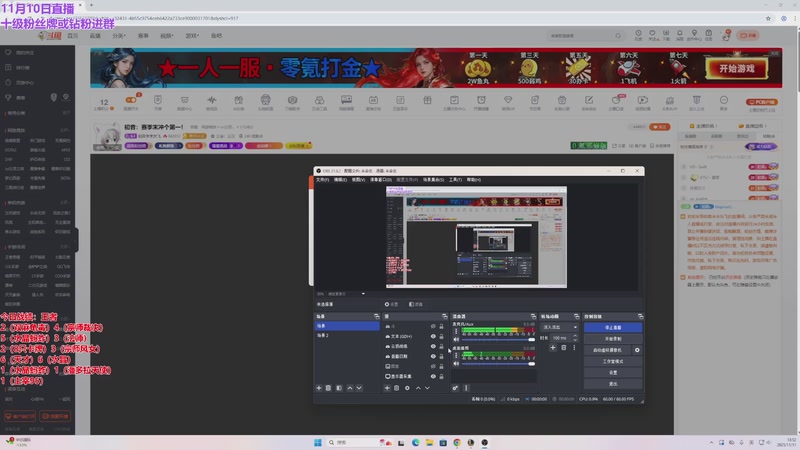Viewport: 800px width, 450px height.
Task: Pop out the Scenes dock panel
Action: (x=377, y=317)
